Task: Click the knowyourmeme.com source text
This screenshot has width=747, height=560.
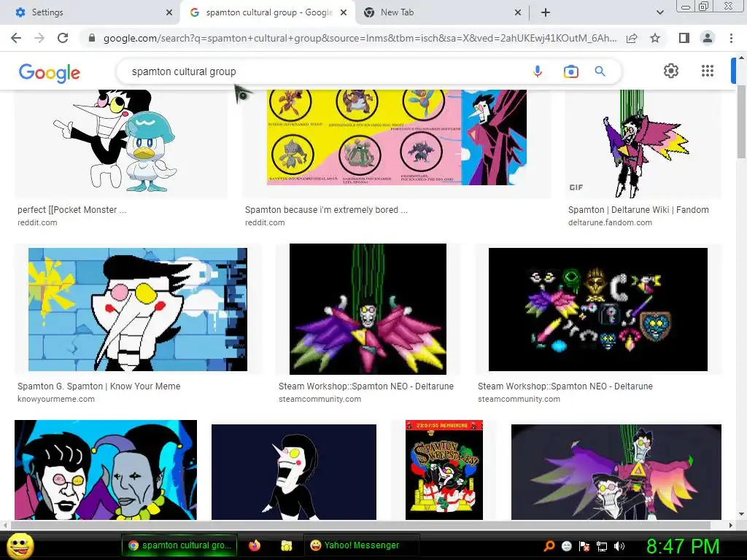Action: 55,399
